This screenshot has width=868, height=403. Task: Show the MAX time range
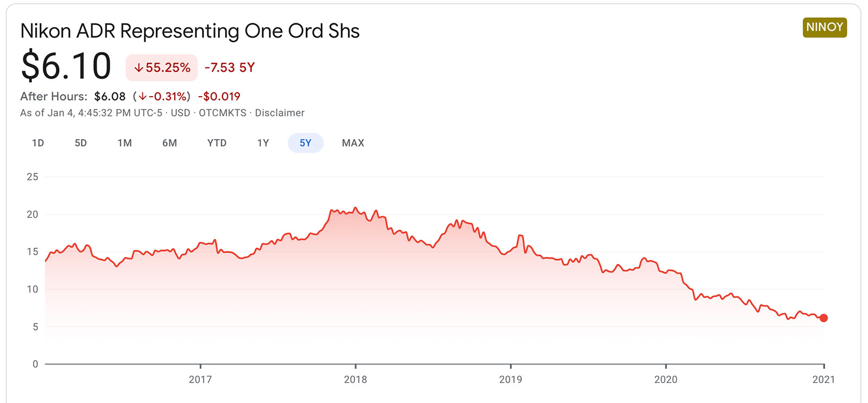pos(353,143)
